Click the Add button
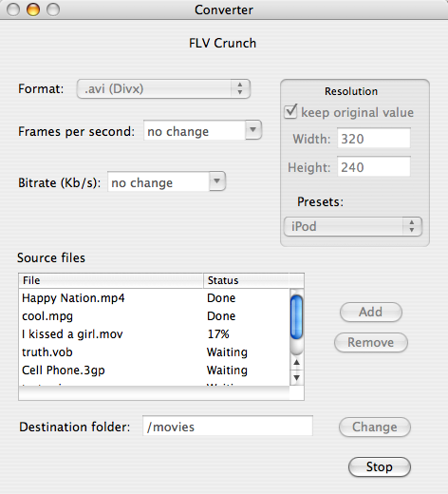The width and height of the screenshot is (448, 494). coord(371,312)
